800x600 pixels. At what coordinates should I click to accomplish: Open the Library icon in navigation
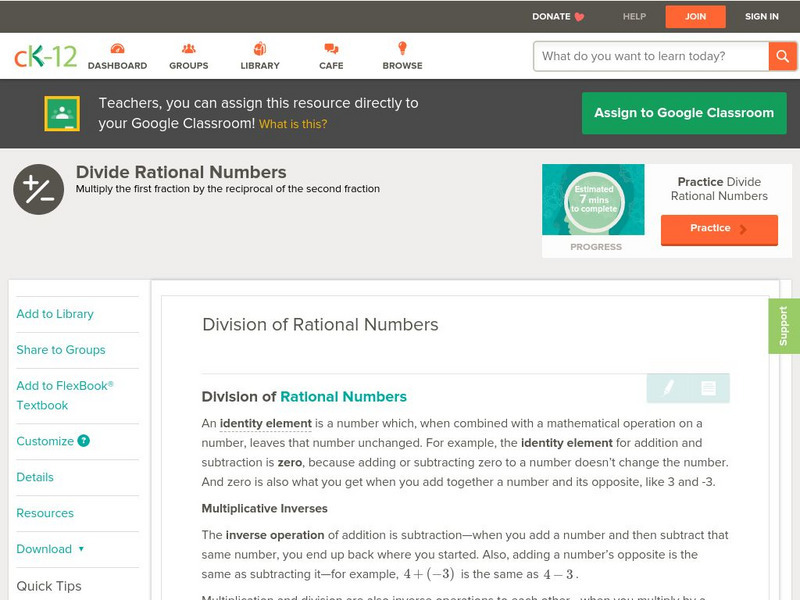tap(260, 49)
